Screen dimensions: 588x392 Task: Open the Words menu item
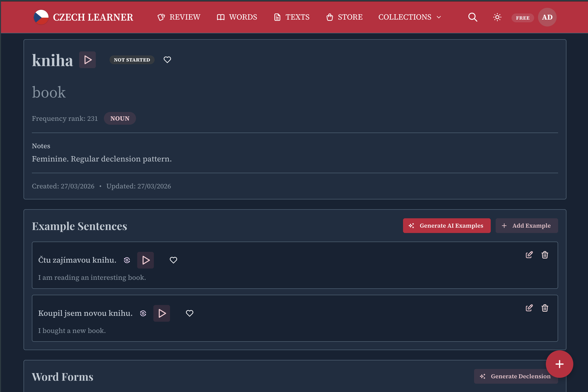tap(237, 17)
